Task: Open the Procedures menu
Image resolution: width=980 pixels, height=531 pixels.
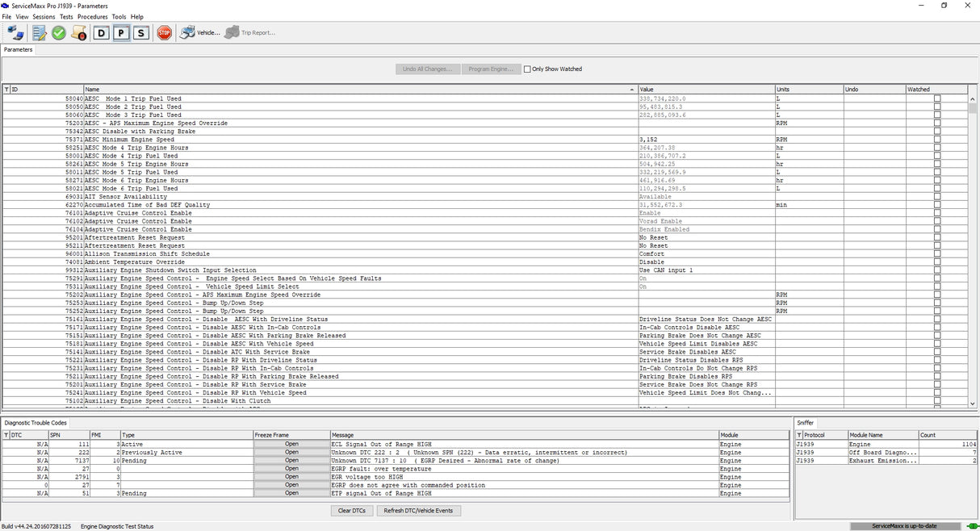Action: [93, 17]
